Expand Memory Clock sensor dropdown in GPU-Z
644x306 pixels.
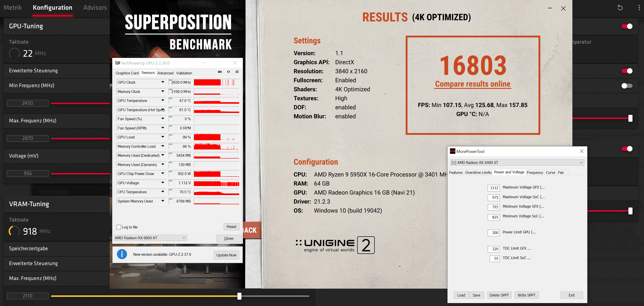click(162, 91)
